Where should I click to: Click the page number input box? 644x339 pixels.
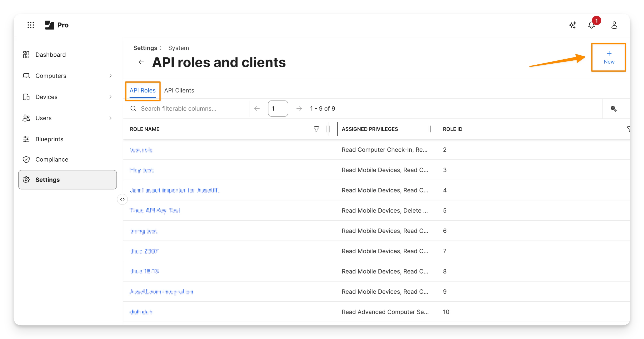click(278, 108)
